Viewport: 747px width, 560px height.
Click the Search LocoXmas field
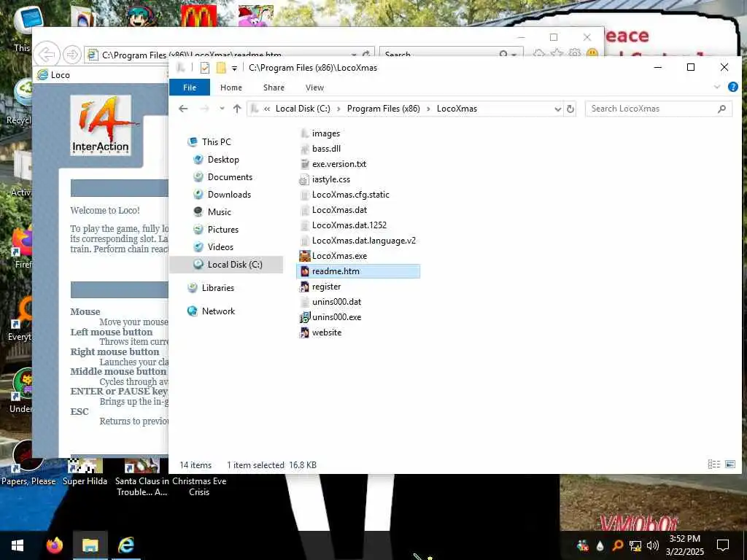tap(659, 109)
